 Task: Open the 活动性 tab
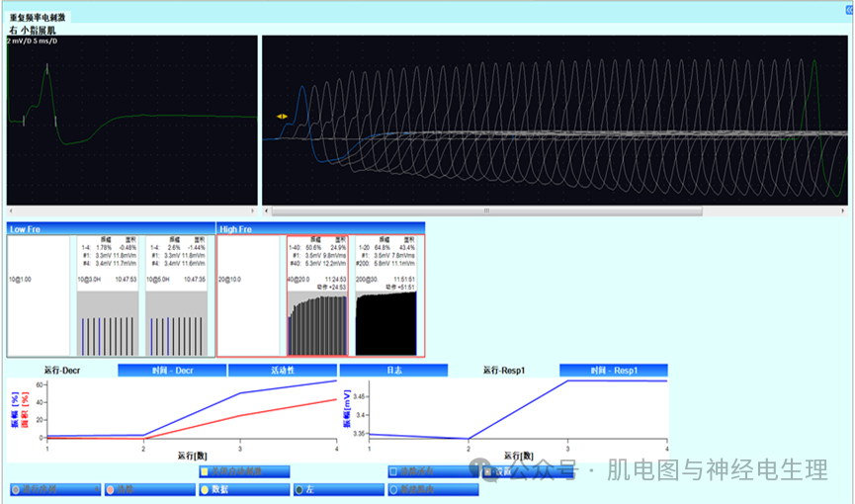coord(283,371)
